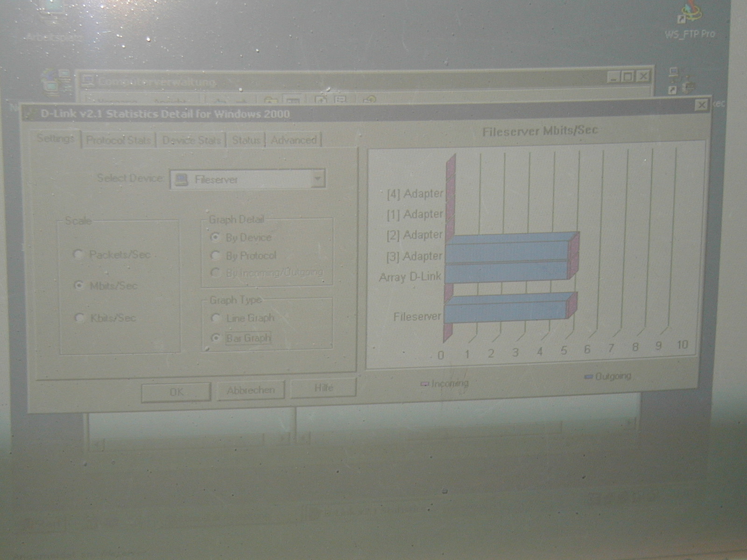Click the computer icon in device dropdown

click(x=182, y=180)
